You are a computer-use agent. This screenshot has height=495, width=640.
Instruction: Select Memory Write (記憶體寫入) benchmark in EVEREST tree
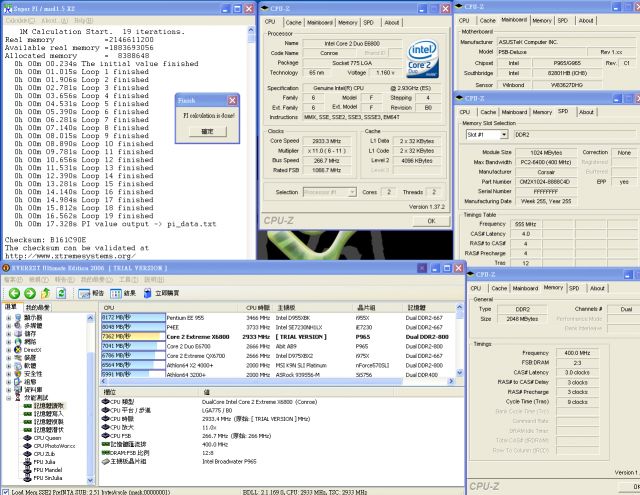click(49, 414)
